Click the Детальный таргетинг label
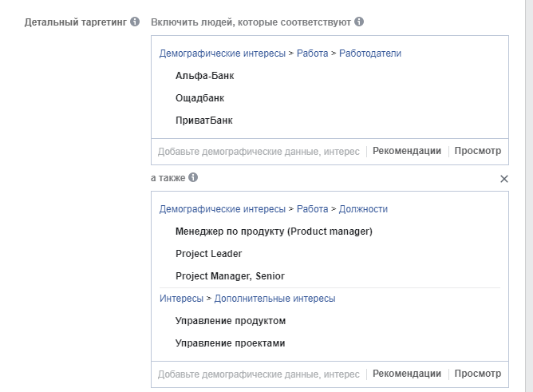Screen dimensions: 533x392 (x=76, y=22)
